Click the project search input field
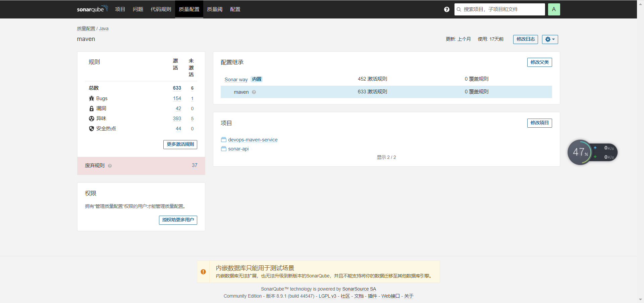644x303 pixels. click(499, 9)
